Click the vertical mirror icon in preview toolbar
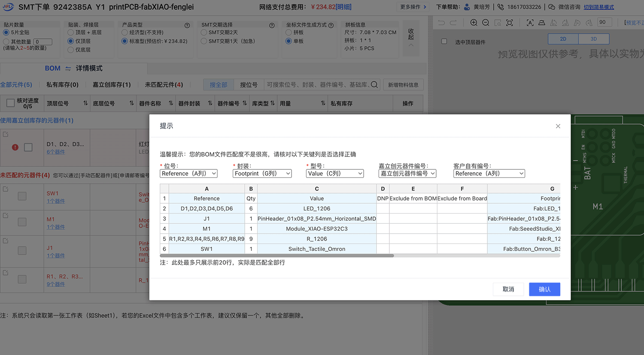The image size is (644, 355). point(565,23)
